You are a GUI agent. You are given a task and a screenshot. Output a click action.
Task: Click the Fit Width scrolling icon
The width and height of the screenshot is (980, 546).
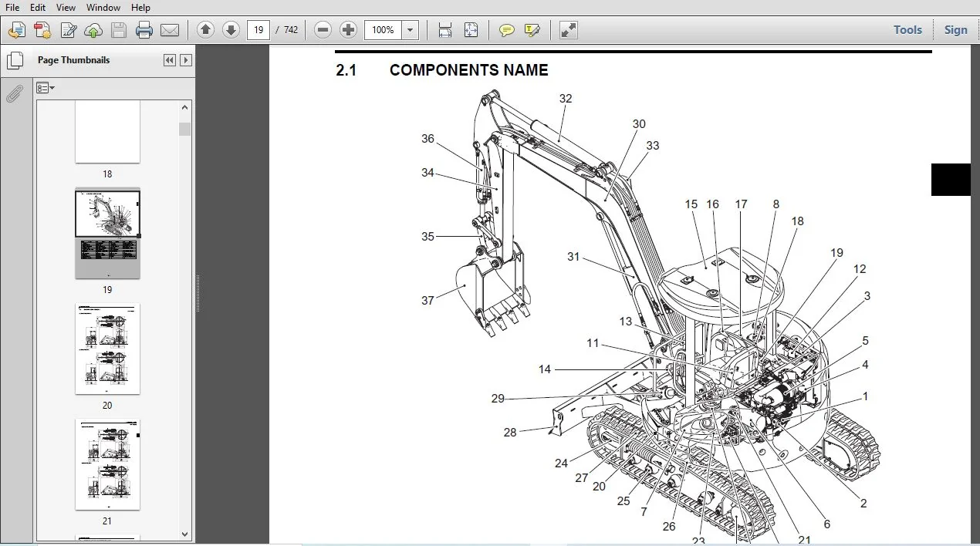click(x=445, y=30)
